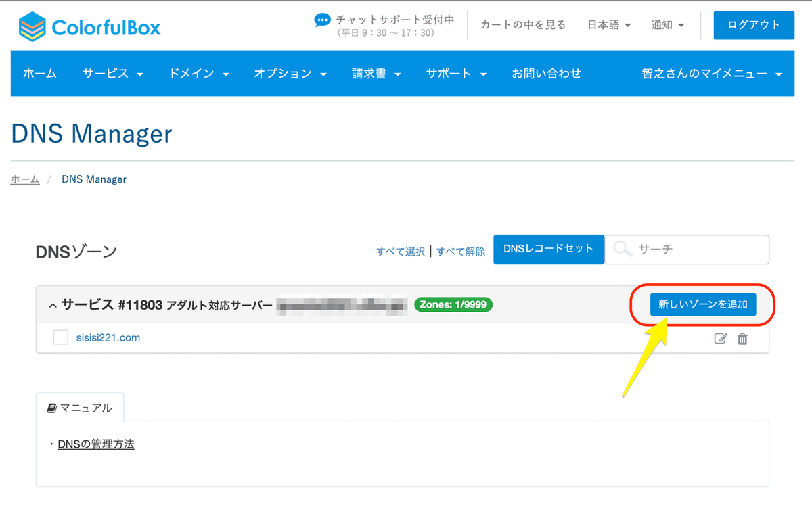This screenshot has height=520, width=812.
Task: Click the 新しいゾーンを追加 button
Action: (704, 304)
